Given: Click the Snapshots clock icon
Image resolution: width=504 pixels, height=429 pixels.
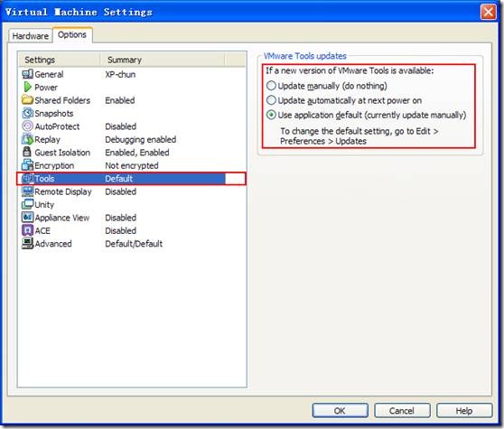Looking at the screenshot, I should pyautogui.click(x=27, y=113).
